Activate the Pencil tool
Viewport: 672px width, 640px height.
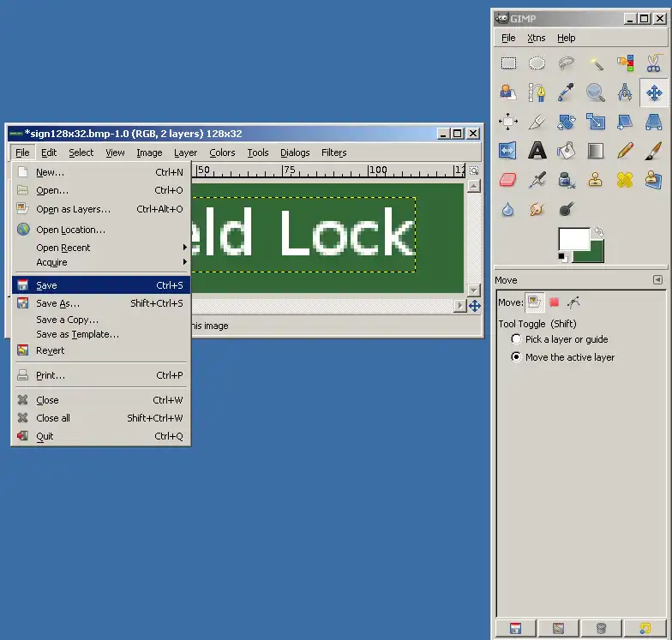tap(624, 151)
